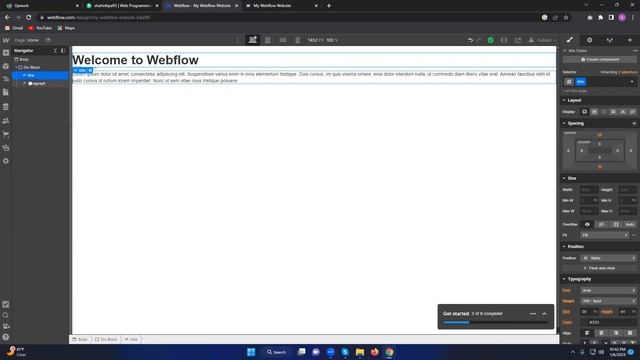Collapse the Div Block tree item
This screenshot has height=360, width=640.
17,67
